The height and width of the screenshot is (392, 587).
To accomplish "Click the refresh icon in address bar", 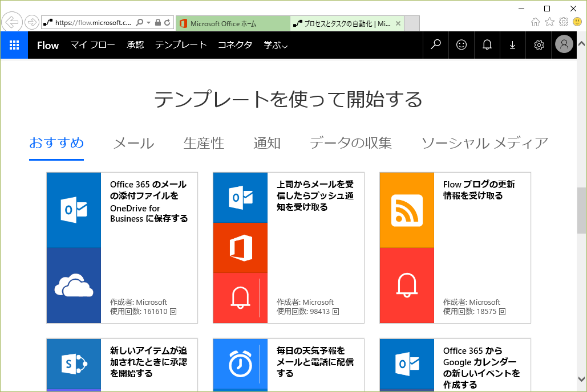I will 167,22.
